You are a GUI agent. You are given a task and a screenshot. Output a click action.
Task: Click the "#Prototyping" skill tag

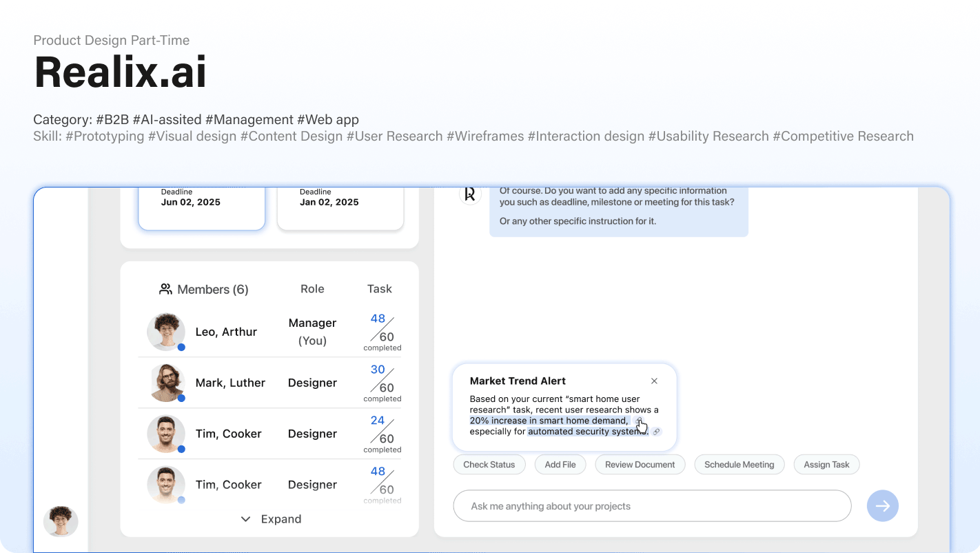[105, 136]
